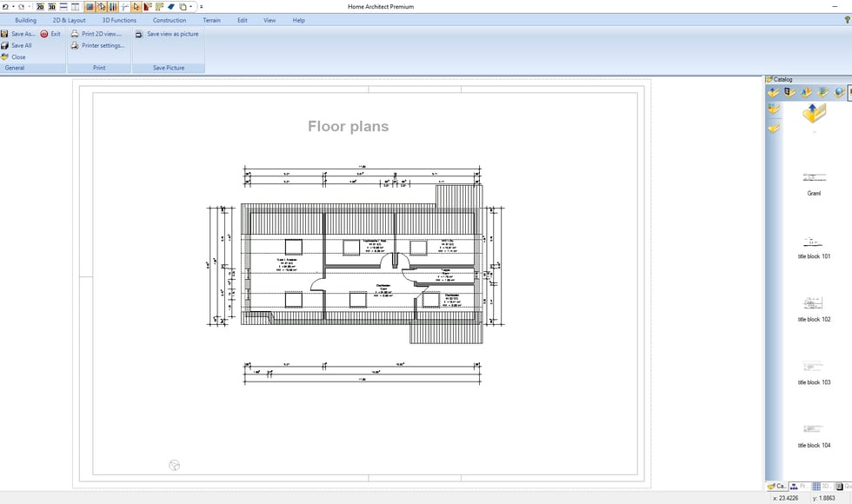Switch to the Catalog bottom tab
The image size is (852, 504).
coord(777,486)
